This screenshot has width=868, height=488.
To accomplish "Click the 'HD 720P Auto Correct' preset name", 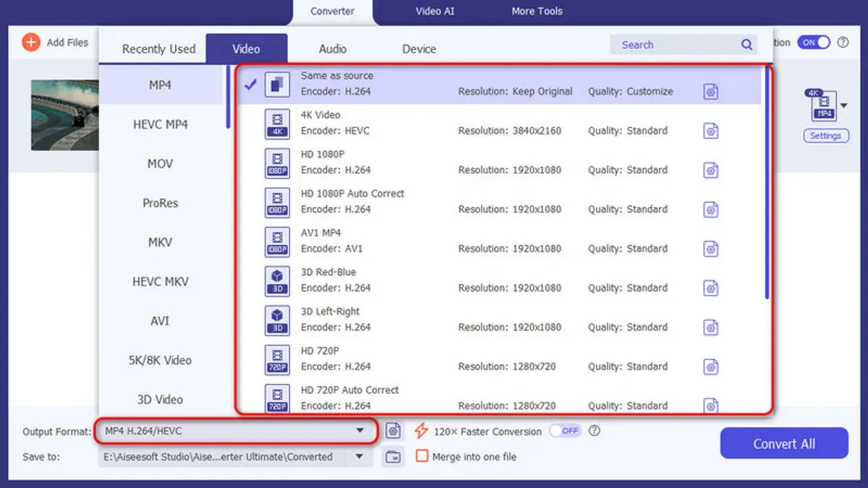I will 350,390.
